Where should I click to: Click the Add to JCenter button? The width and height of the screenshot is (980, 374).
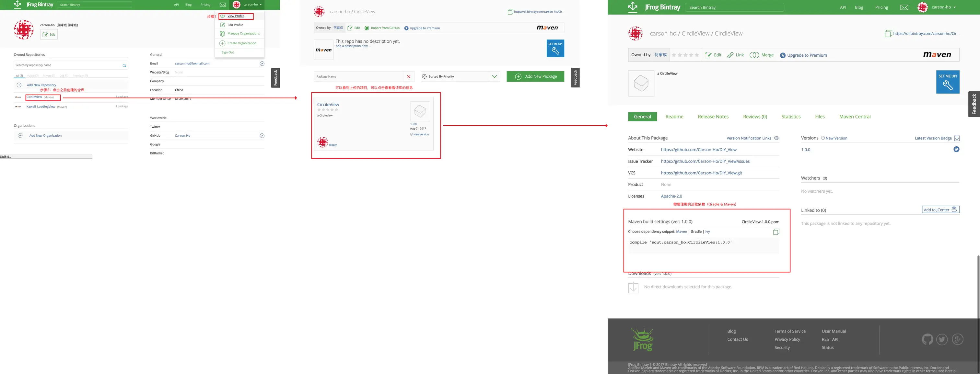[940, 210]
